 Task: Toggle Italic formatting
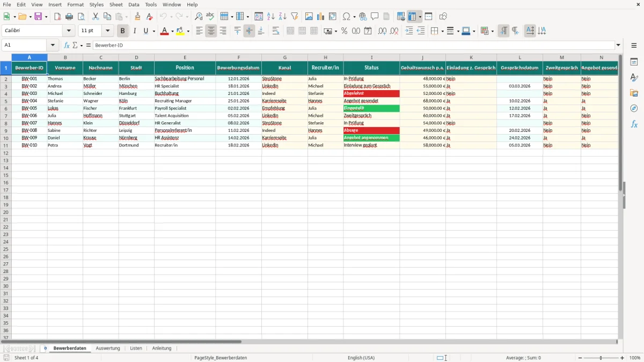[134, 31]
